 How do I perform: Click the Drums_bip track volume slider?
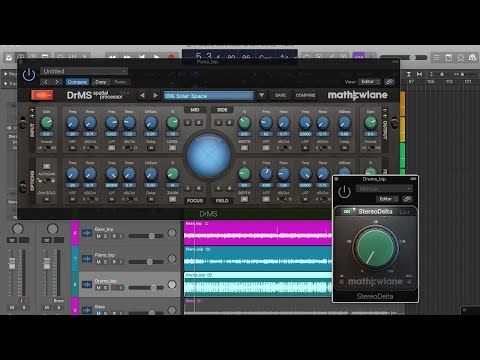(x=146, y=287)
